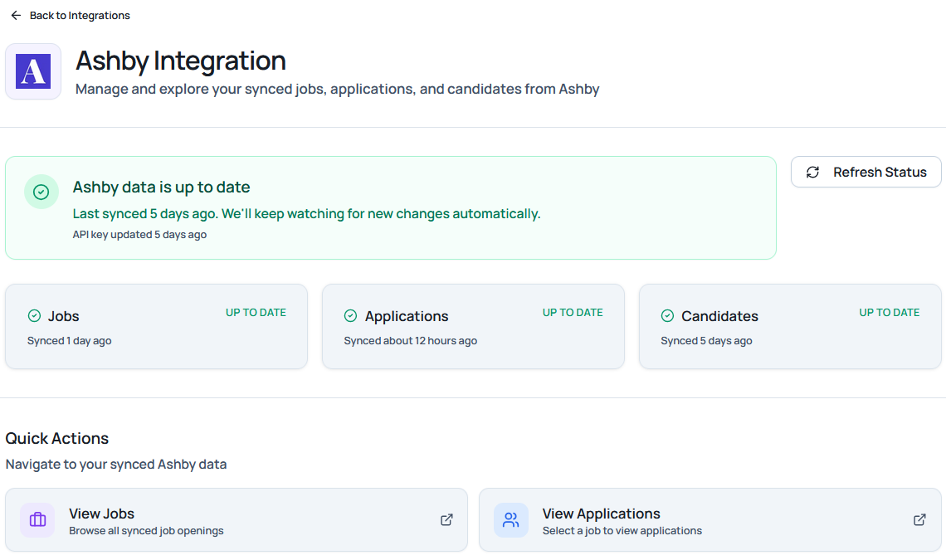
Task: Click the Jobs checkmark status icon
Action: tap(34, 316)
